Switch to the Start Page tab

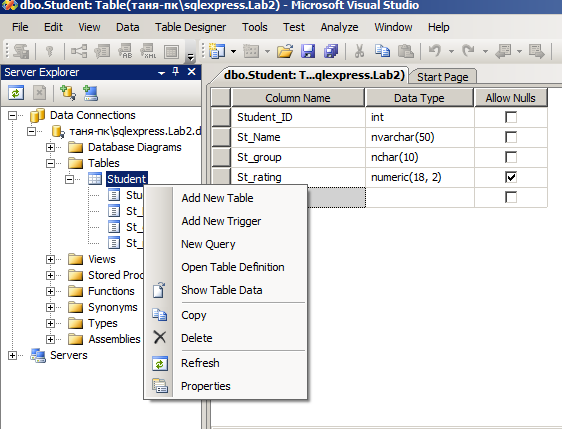pos(442,77)
